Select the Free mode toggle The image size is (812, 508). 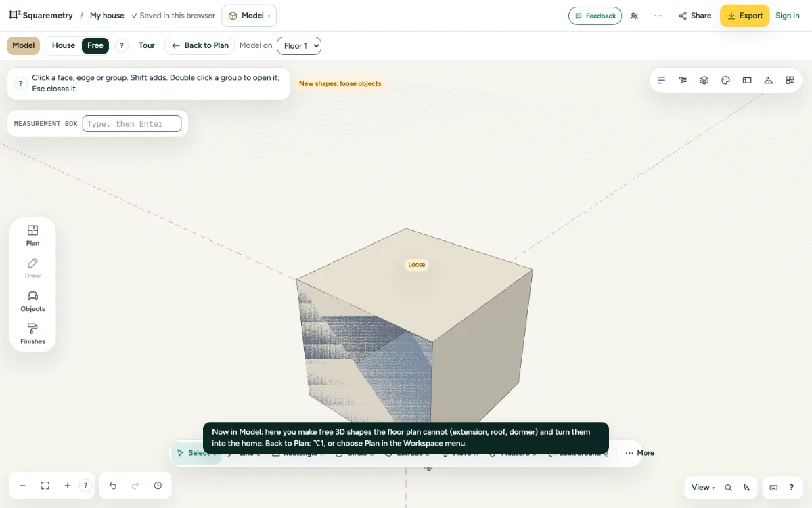point(95,45)
